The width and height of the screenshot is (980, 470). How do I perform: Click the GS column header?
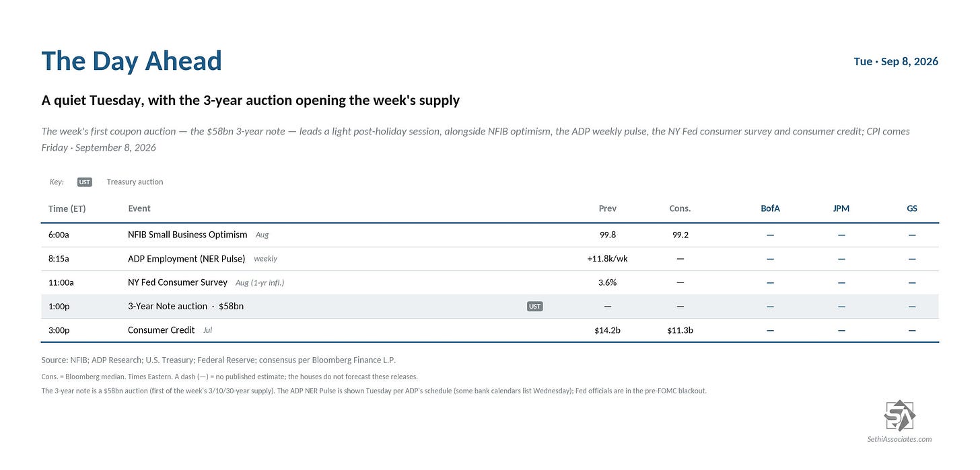912,208
